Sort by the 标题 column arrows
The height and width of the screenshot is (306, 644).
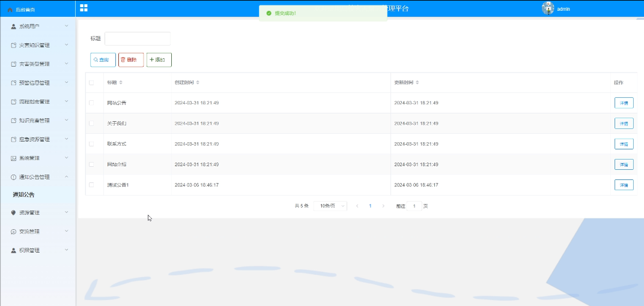tap(121, 82)
